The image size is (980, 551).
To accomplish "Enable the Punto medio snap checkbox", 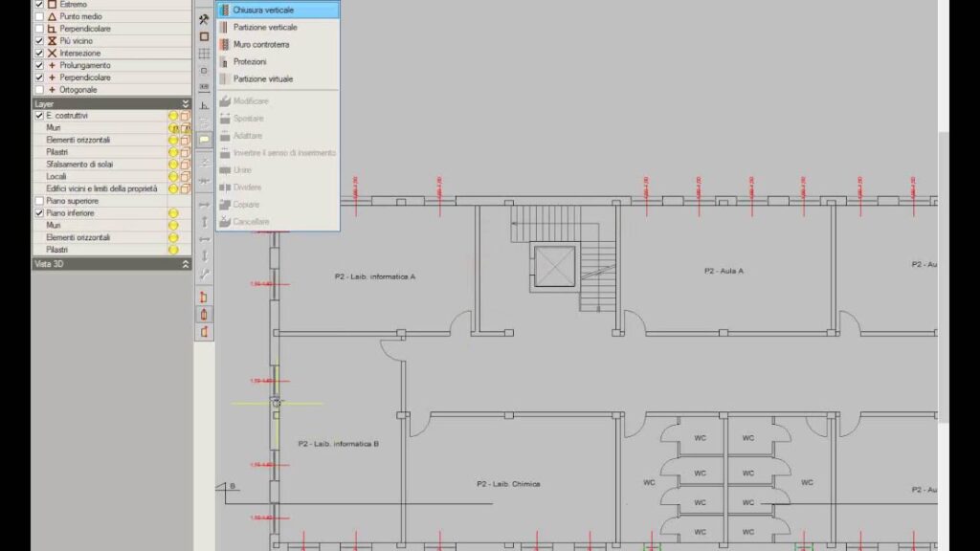I will pyautogui.click(x=39, y=17).
